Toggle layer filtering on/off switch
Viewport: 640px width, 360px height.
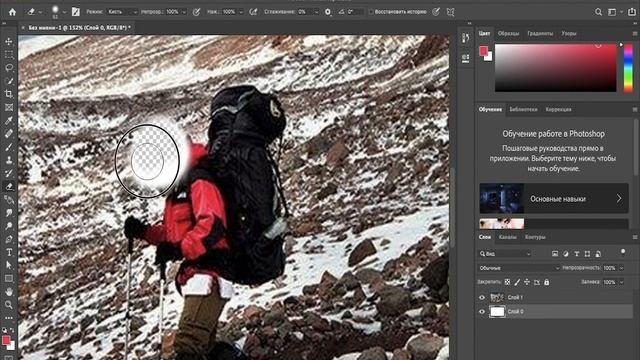tap(623, 252)
